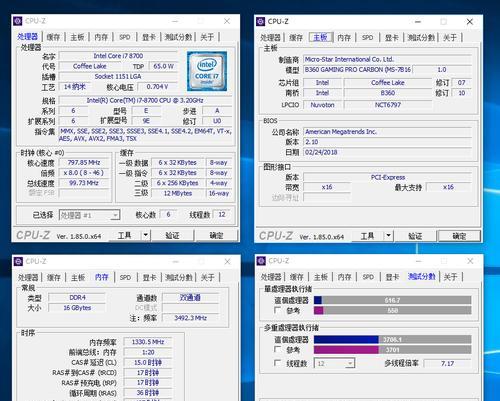Viewport: 500px width, 401px height.
Task: Open 显卡 tab in mainboard window
Action: pyautogui.click(x=391, y=38)
